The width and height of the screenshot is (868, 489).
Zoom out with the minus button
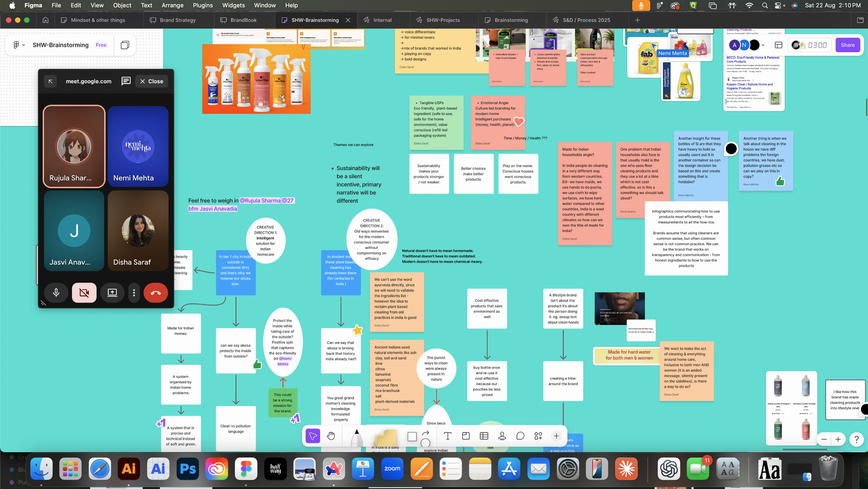pos(824,439)
